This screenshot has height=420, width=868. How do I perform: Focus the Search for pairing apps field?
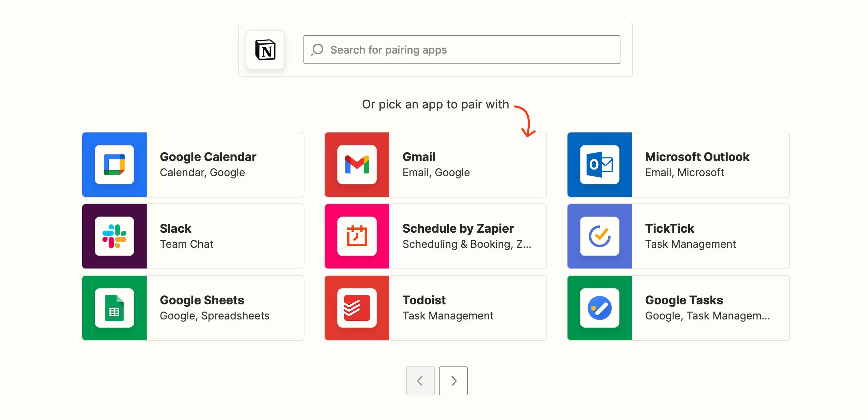462,50
